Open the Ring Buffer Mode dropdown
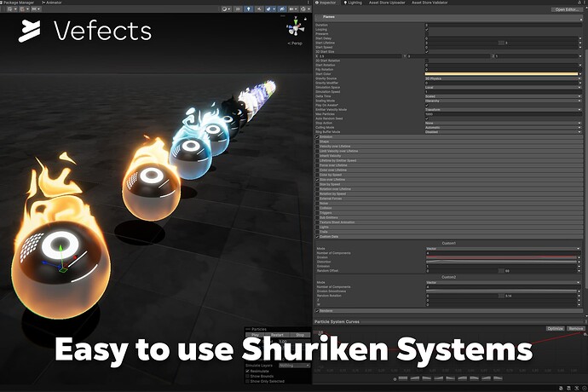588x392 pixels. coord(504,132)
